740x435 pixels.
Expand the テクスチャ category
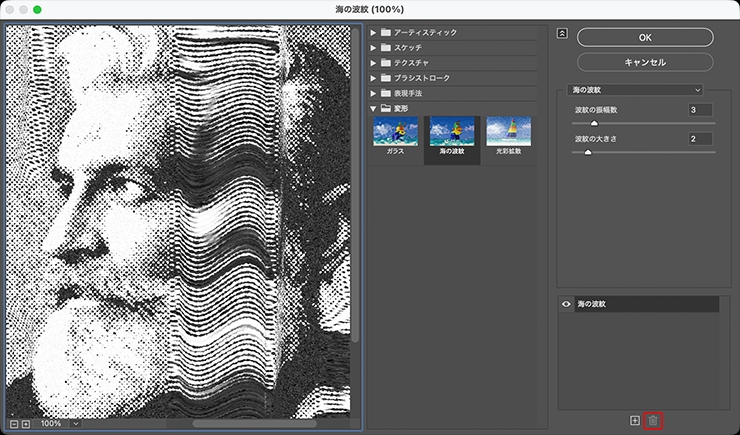click(374, 63)
